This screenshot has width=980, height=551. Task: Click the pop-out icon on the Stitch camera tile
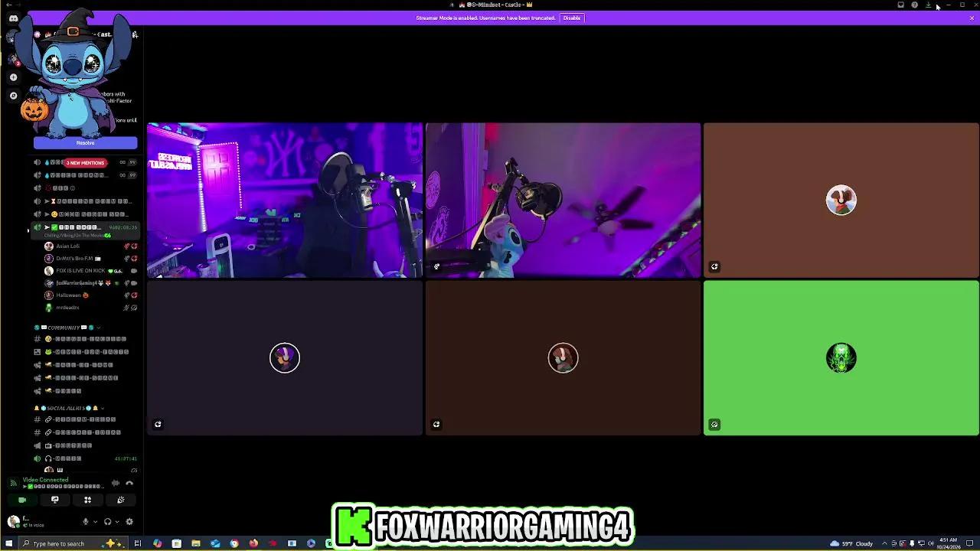[436, 267]
